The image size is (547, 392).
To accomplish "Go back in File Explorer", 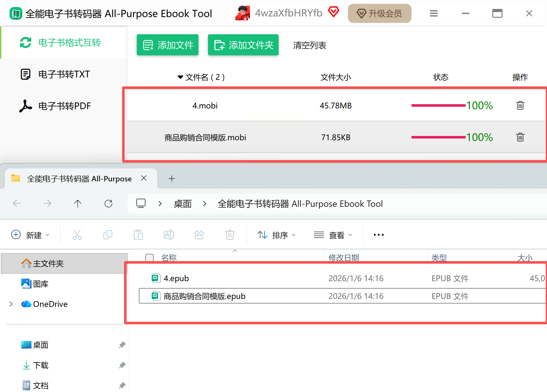I will 17,203.
